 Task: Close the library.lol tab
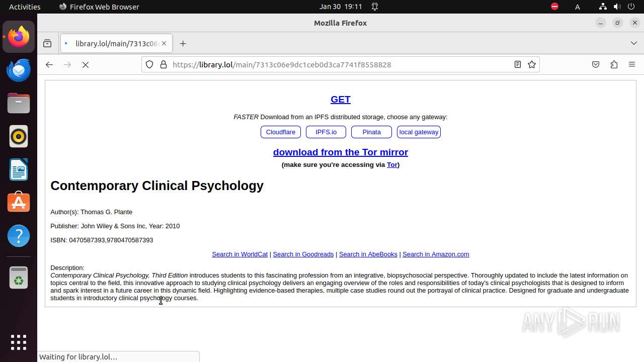164,44
